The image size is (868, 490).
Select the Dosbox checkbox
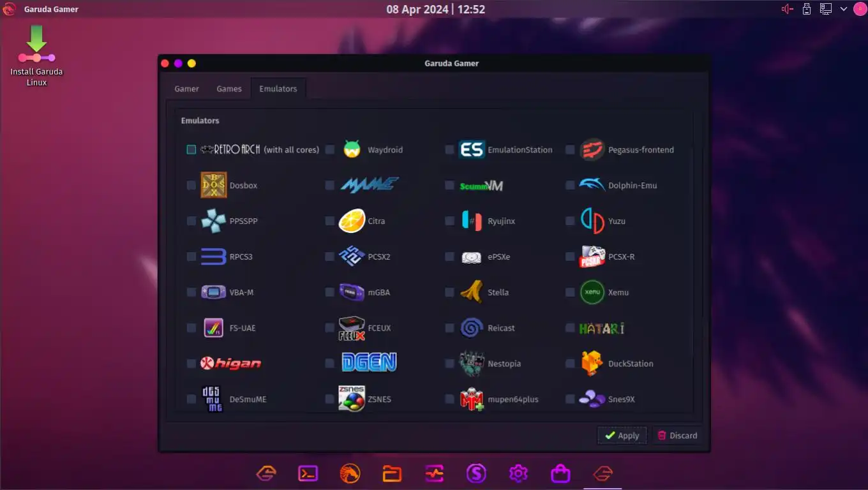tap(191, 185)
